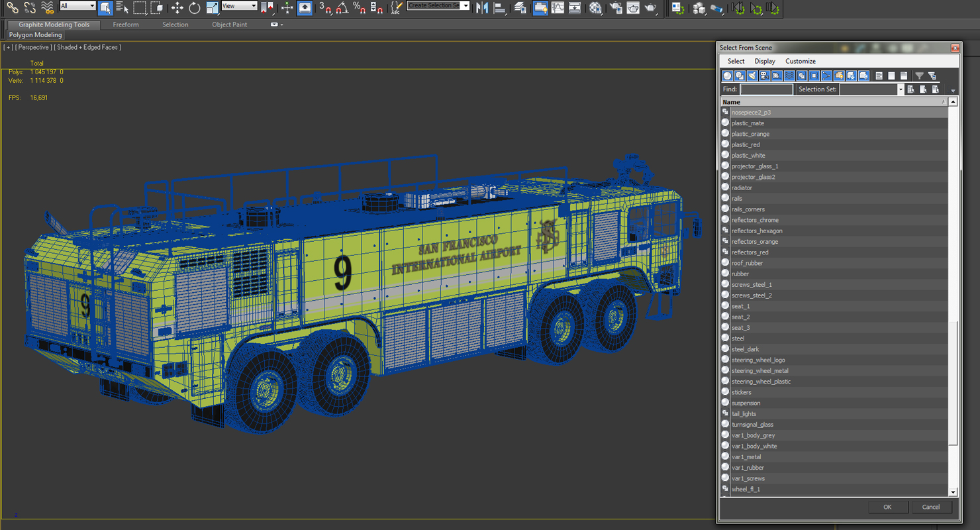Click the Render Production teapot icon

click(x=650, y=8)
